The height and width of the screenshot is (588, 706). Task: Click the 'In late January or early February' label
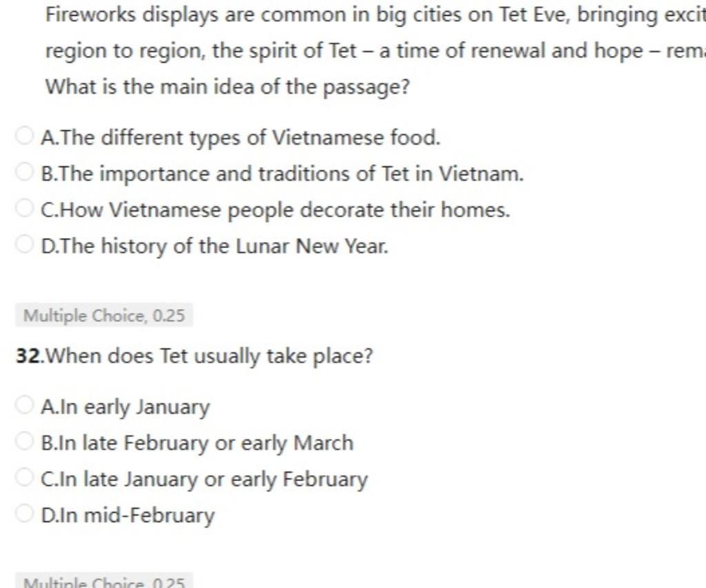point(205,479)
